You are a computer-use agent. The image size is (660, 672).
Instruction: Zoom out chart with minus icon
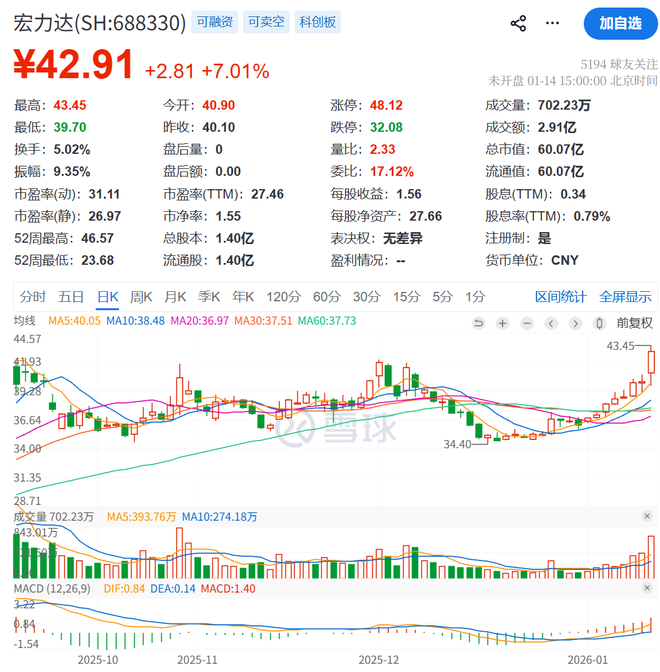(526, 323)
